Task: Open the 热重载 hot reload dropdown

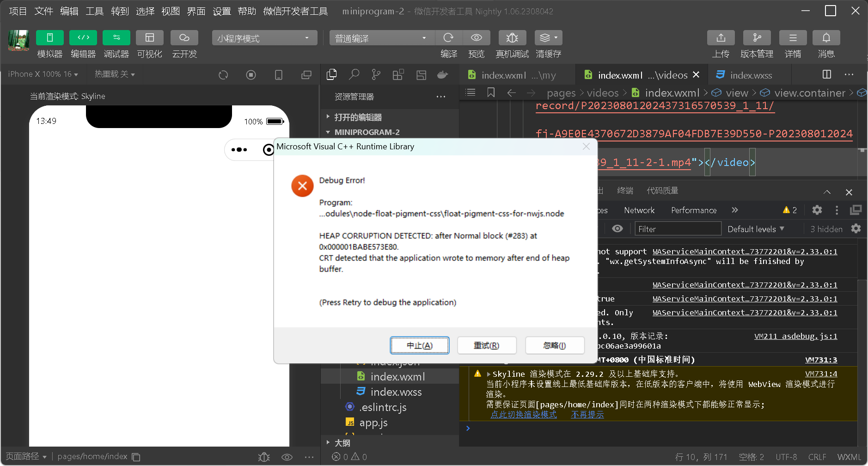Action: [x=115, y=74]
